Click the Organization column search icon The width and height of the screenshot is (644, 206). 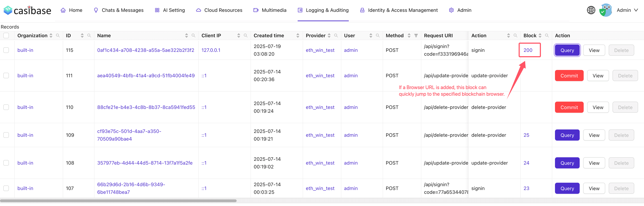(x=58, y=35)
